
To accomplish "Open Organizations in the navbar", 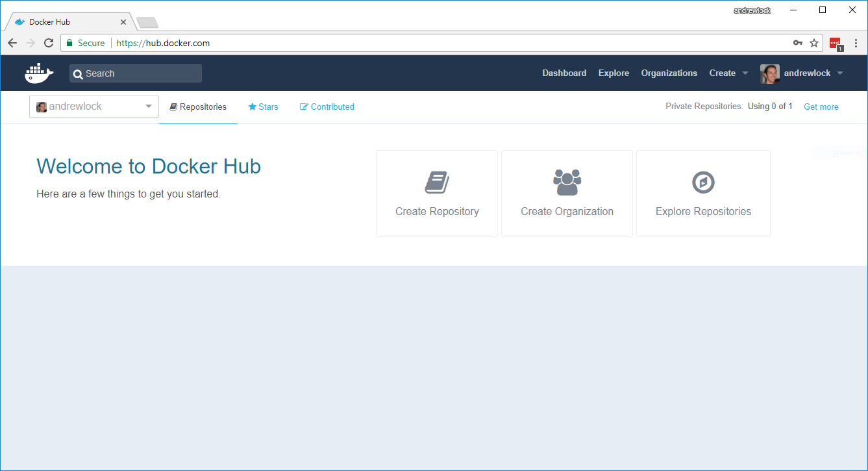I will [x=669, y=73].
